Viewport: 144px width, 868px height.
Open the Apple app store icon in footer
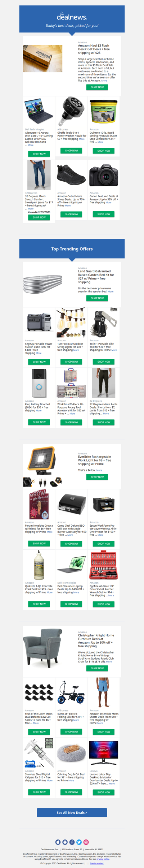coord(58,842)
